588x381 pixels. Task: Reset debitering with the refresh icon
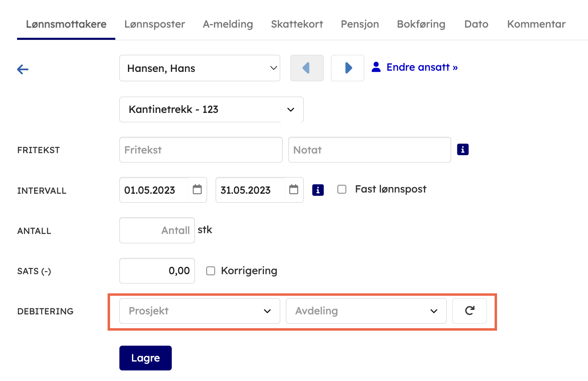[x=469, y=311]
